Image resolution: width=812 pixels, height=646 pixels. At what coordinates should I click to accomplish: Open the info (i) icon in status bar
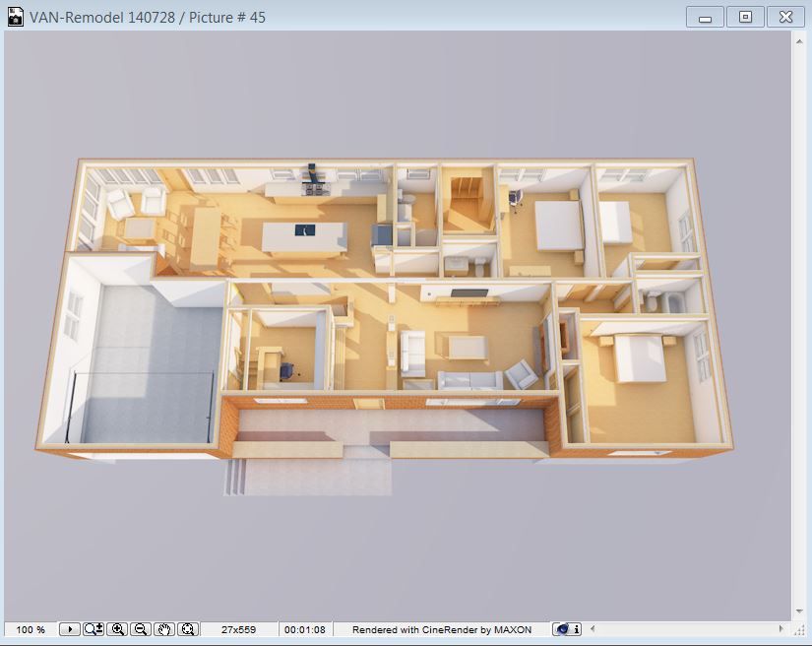pyautogui.click(x=576, y=628)
